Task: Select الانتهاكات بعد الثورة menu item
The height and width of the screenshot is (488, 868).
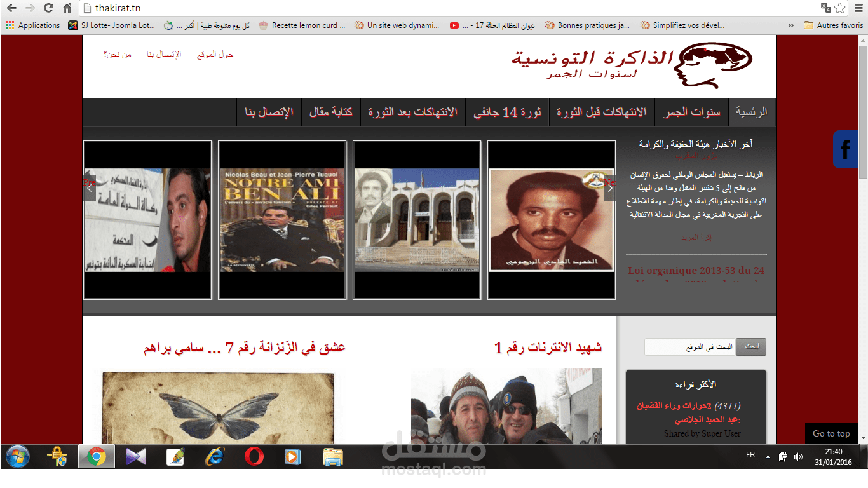Action: (x=413, y=112)
